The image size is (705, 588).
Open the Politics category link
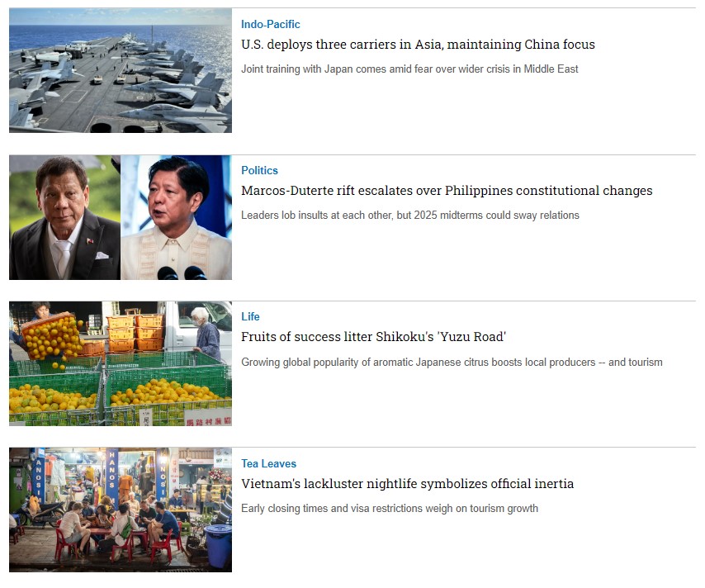[x=259, y=170]
